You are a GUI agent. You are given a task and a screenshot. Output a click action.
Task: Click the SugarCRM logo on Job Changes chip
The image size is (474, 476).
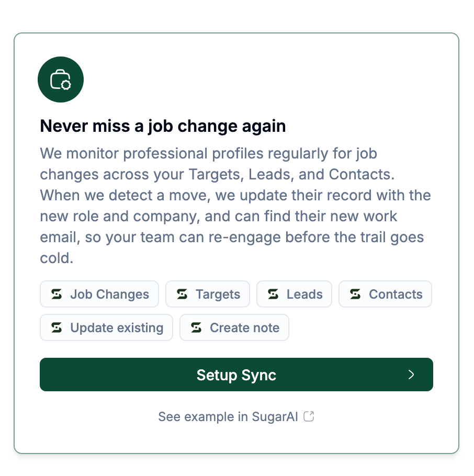point(57,294)
